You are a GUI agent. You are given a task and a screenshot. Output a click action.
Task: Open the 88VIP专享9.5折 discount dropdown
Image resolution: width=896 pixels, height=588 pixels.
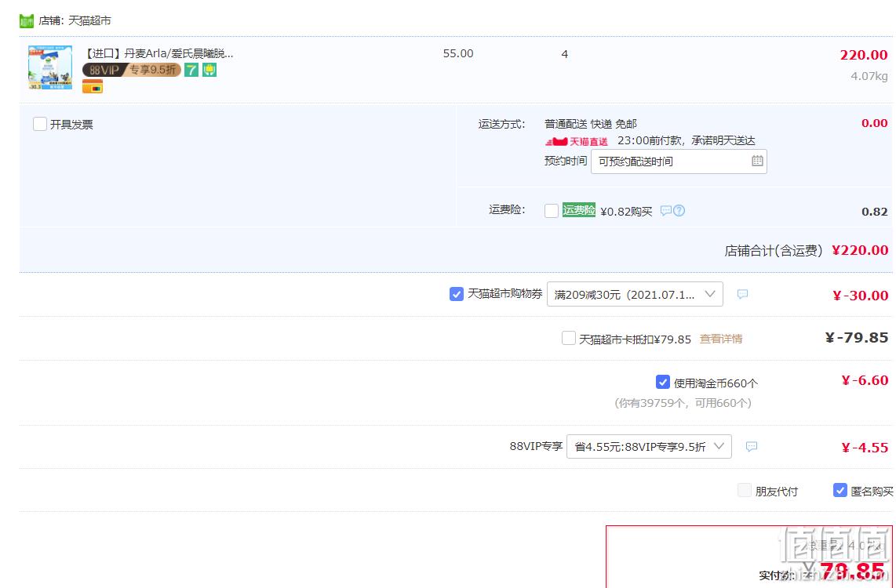649,446
